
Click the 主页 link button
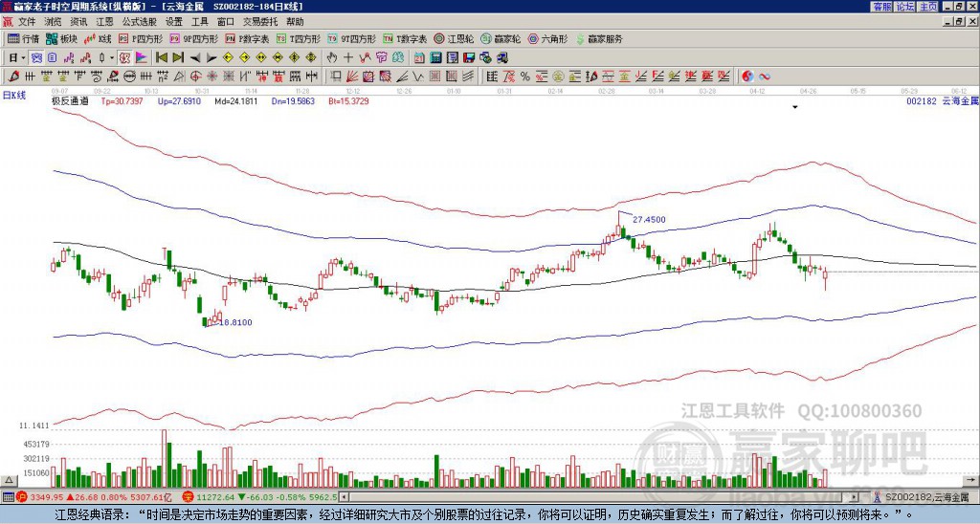click(927, 6)
